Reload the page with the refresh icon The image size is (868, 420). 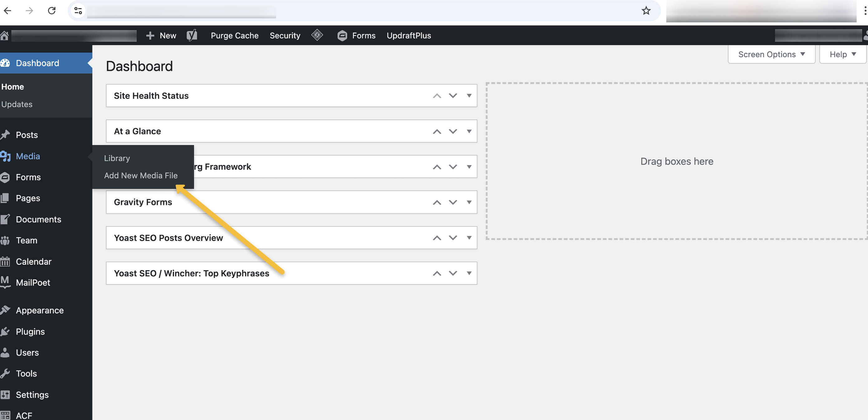[51, 11]
